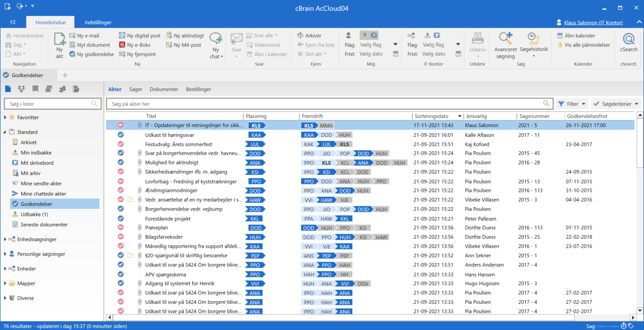Screen dimensions: 644x330
Task: Expand the Favoritter tree node
Action: 5,117
